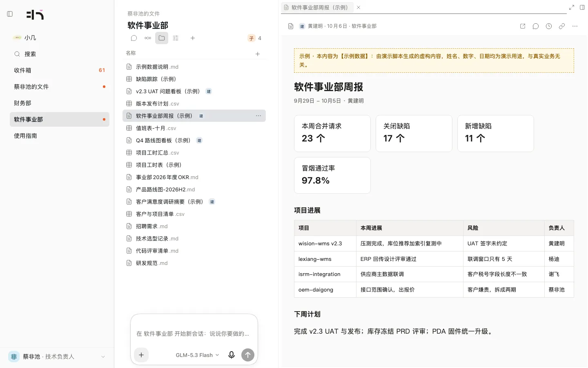The width and height of the screenshot is (588, 368).
Task: Open 使用指南 in sidebar
Action: (60, 136)
